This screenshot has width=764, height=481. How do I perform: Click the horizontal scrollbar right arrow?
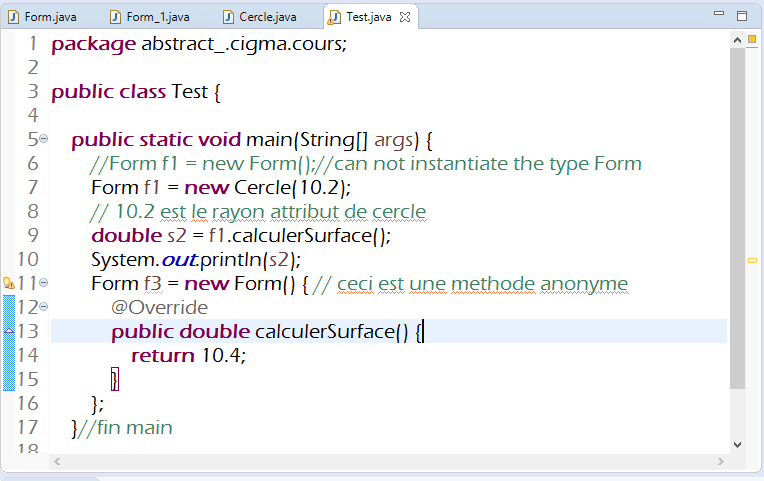(x=721, y=461)
